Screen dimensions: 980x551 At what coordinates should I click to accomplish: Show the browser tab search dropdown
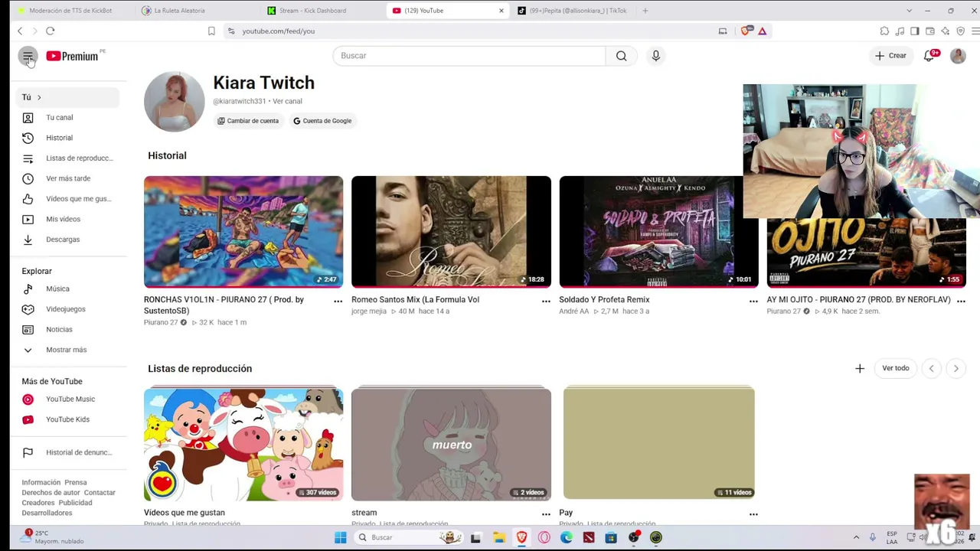coord(909,11)
